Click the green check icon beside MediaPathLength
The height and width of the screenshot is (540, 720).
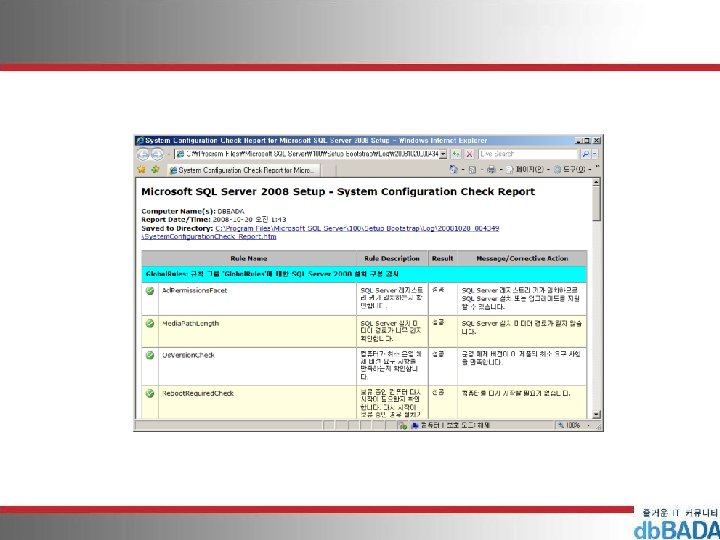pos(150,323)
